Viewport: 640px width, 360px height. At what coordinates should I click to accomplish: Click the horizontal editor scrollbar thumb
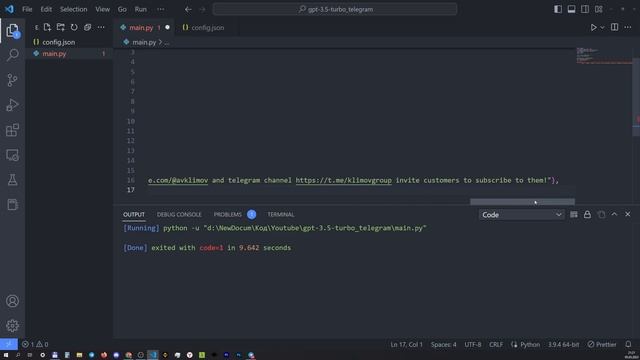point(522,202)
